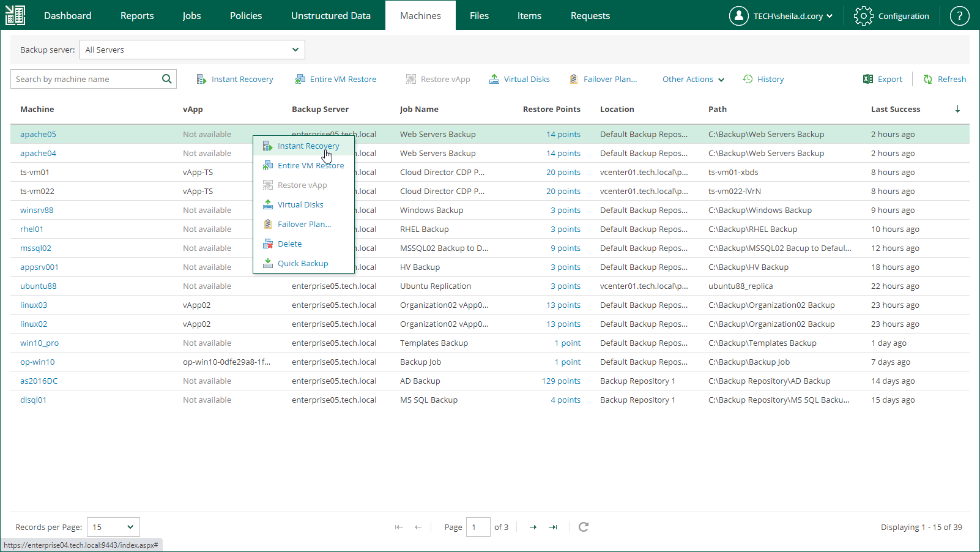Open the help question mark icon

tap(959, 16)
